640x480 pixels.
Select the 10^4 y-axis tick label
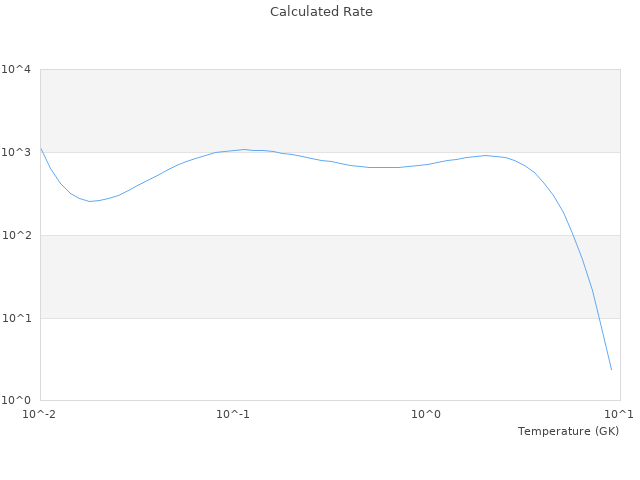click(x=16, y=70)
